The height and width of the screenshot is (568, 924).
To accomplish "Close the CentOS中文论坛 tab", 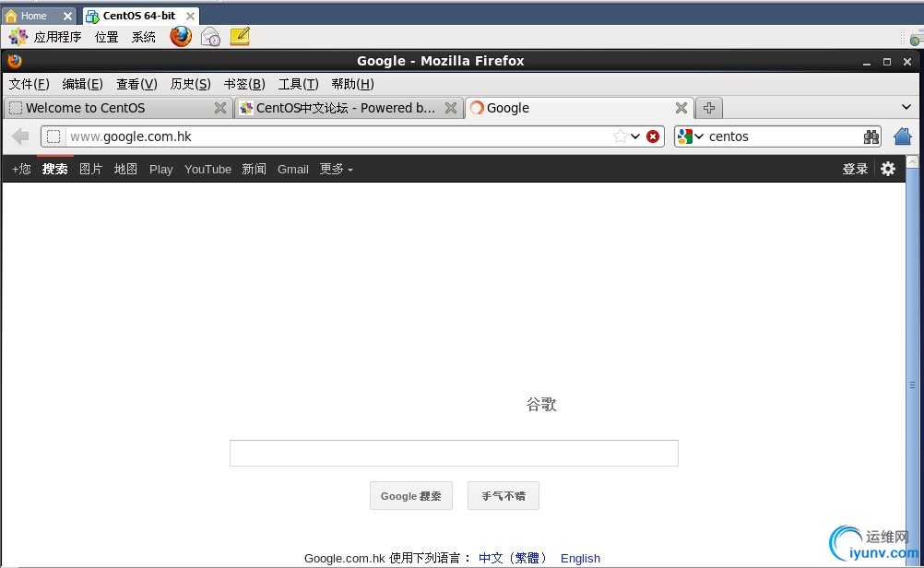I will 451,108.
